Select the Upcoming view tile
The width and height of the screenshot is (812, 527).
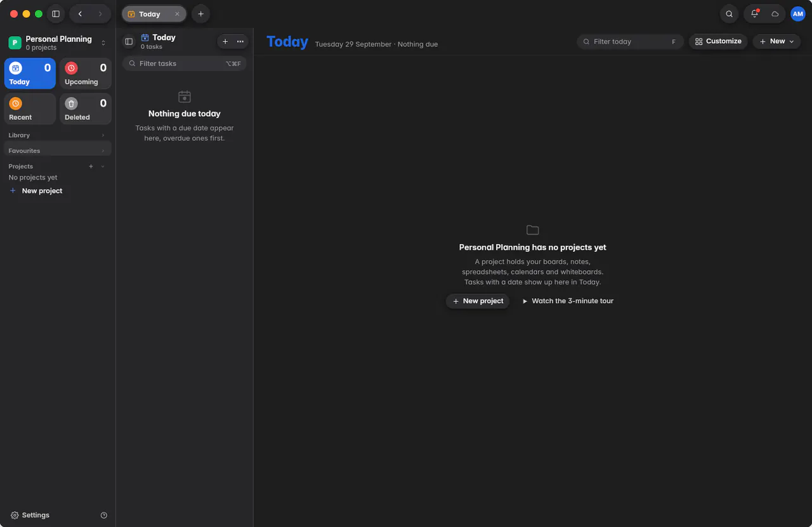click(86, 74)
